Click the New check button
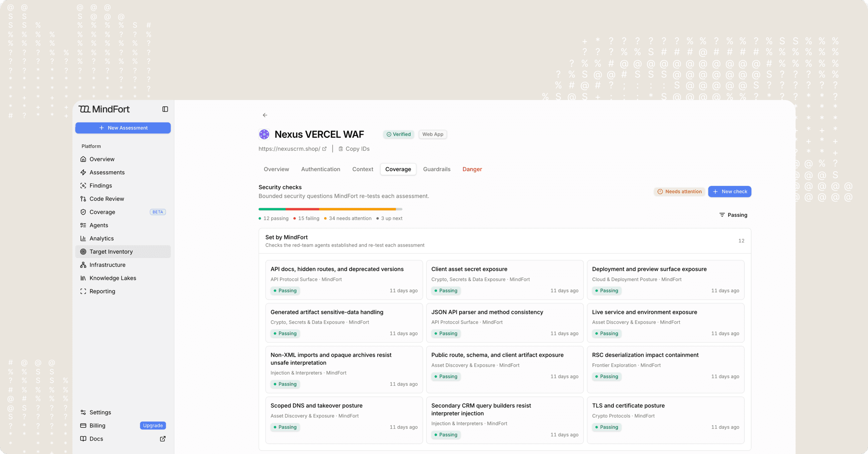Viewport: 868px width, 454px height. 730,192
